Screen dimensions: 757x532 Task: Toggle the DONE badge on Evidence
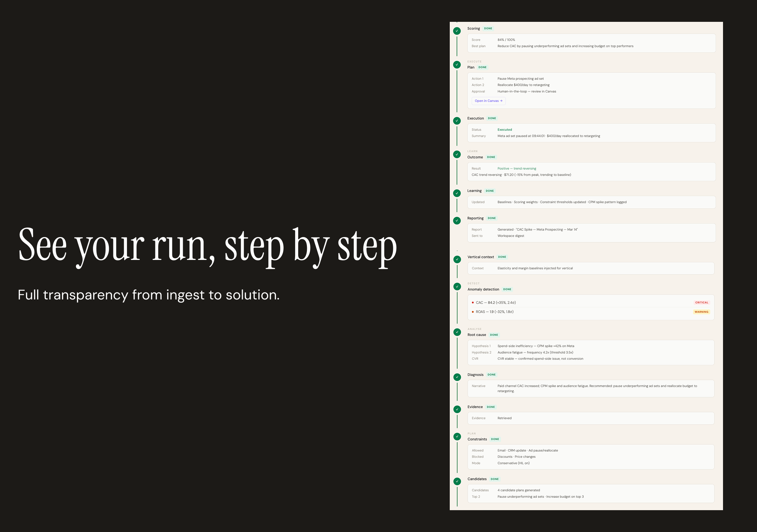coord(491,407)
